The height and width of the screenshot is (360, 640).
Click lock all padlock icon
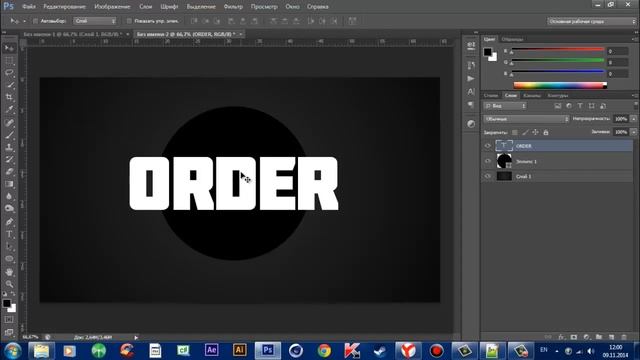pyautogui.click(x=546, y=132)
